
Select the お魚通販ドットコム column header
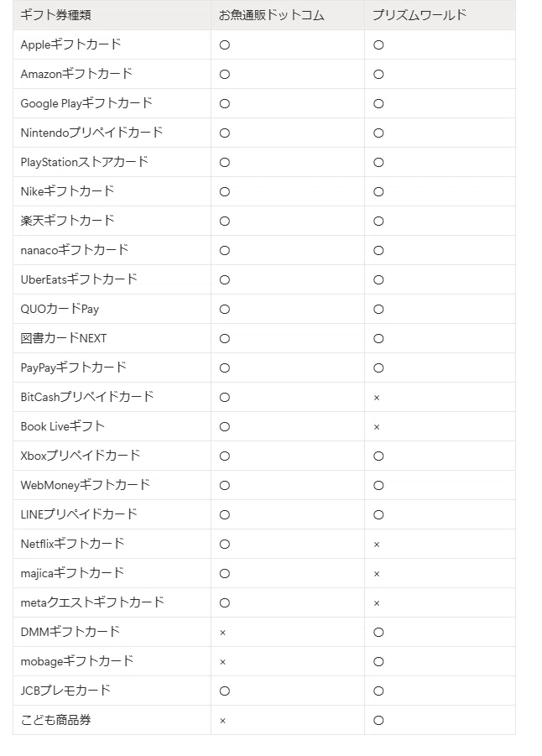point(272,15)
